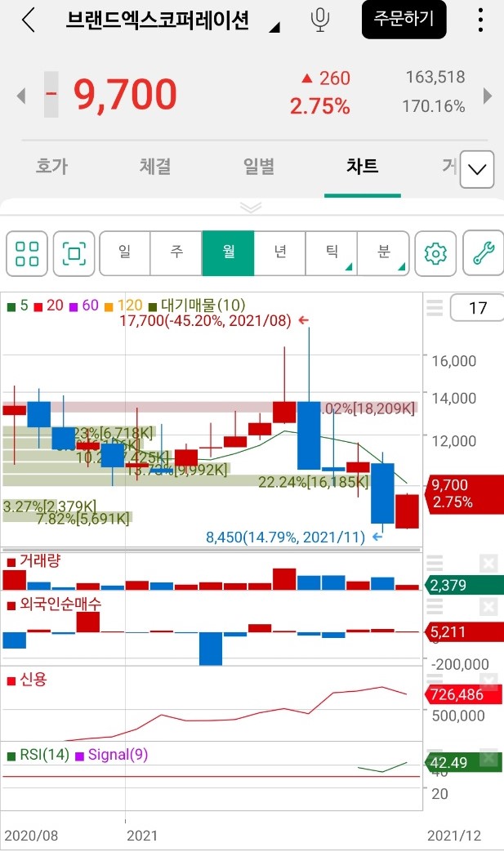Screen dimensions: 504x852
Task: Tap the microphone voice search icon
Action: (x=320, y=20)
